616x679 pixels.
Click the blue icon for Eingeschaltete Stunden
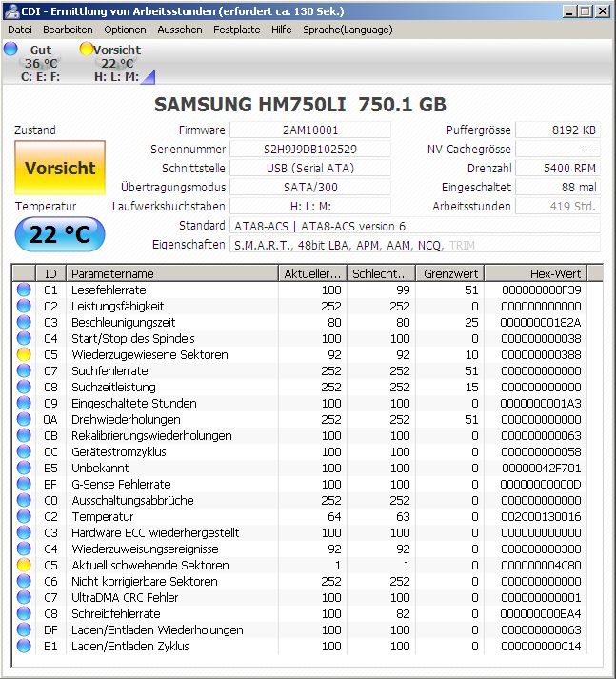coord(24,403)
